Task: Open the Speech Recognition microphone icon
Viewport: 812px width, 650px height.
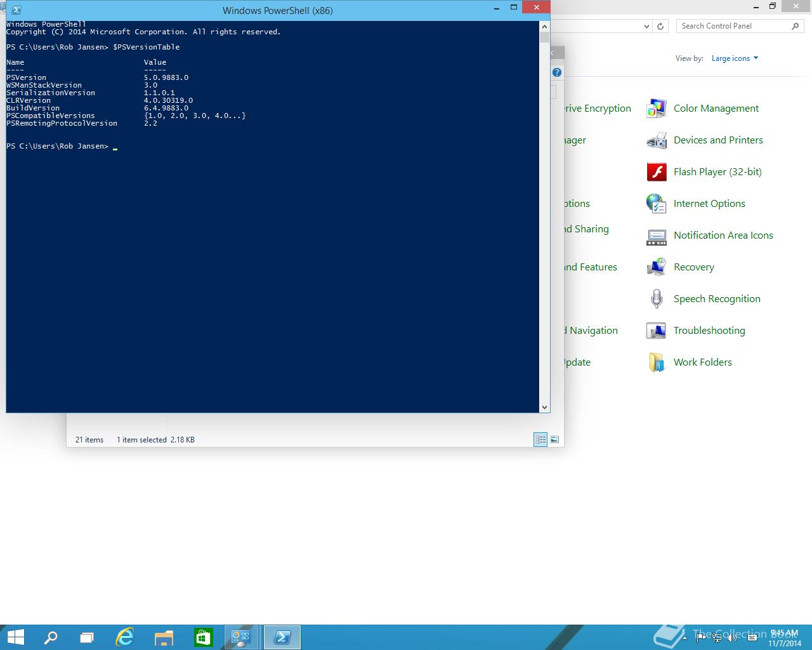Action: (656, 299)
